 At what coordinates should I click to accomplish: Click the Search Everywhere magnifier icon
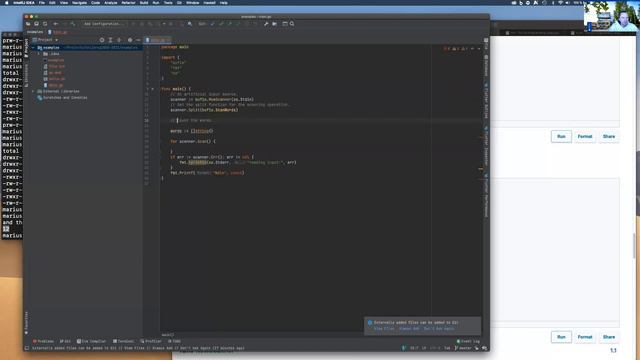tap(292, 24)
